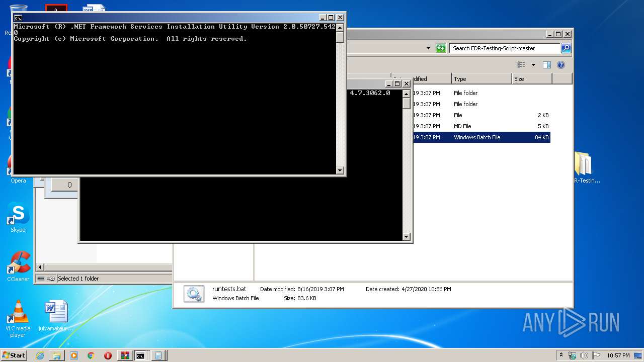The width and height of the screenshot is (644, 362).
Task: Open Opera browser from the taskbar
Action: [x=108, y=355]
